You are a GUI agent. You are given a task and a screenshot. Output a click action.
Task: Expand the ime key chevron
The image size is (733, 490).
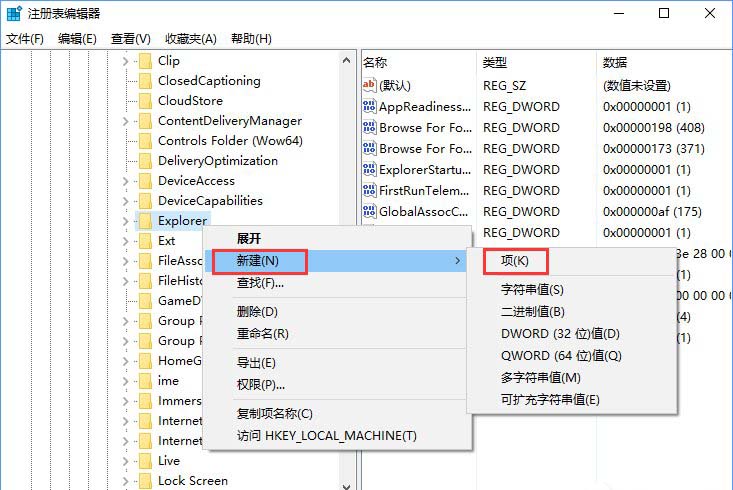125,381
